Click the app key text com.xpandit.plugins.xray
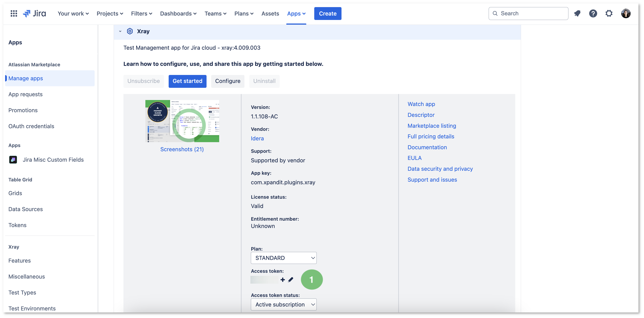This screenshot has width=644, height=318. [283, 182]
